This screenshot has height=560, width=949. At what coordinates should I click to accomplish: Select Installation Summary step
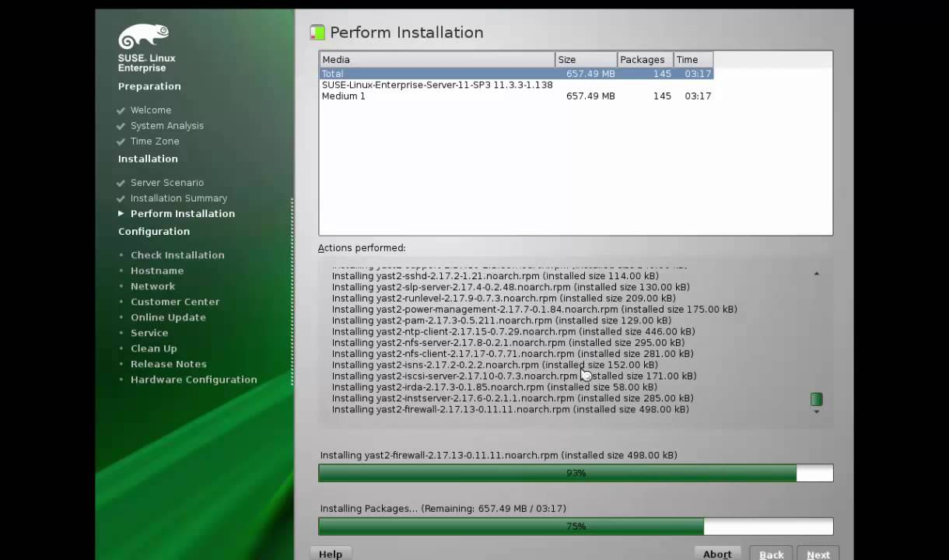pos(179,198)
